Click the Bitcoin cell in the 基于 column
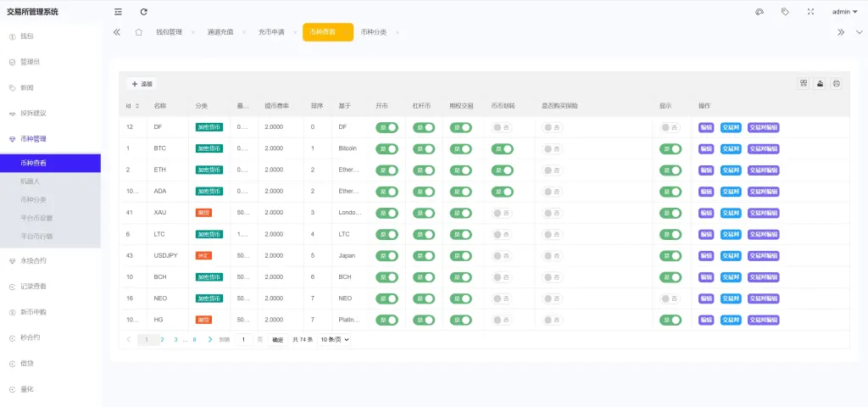The height and width of the screenshot is (407, 868). (348, 149)
